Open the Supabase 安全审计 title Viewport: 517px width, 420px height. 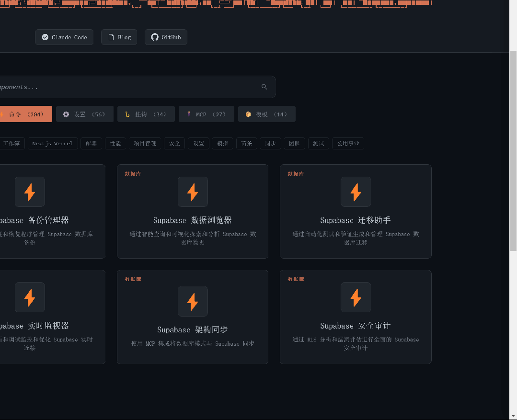click(x=356, y=326)
